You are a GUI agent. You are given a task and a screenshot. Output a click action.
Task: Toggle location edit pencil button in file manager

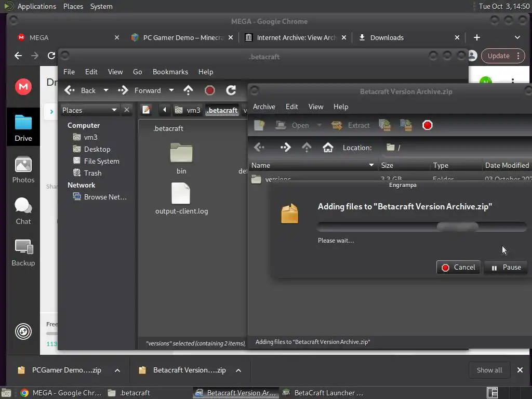pyautogui.click(x=146, y=110)
